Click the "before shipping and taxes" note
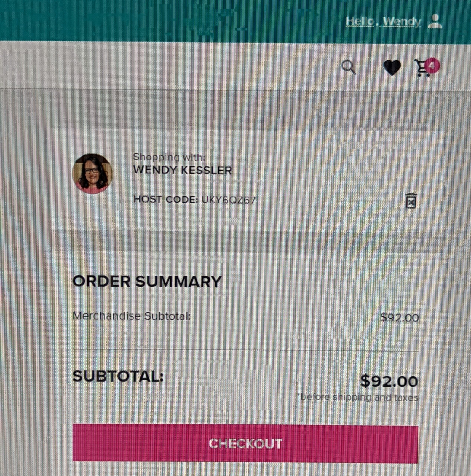 (x=358, y=397)
